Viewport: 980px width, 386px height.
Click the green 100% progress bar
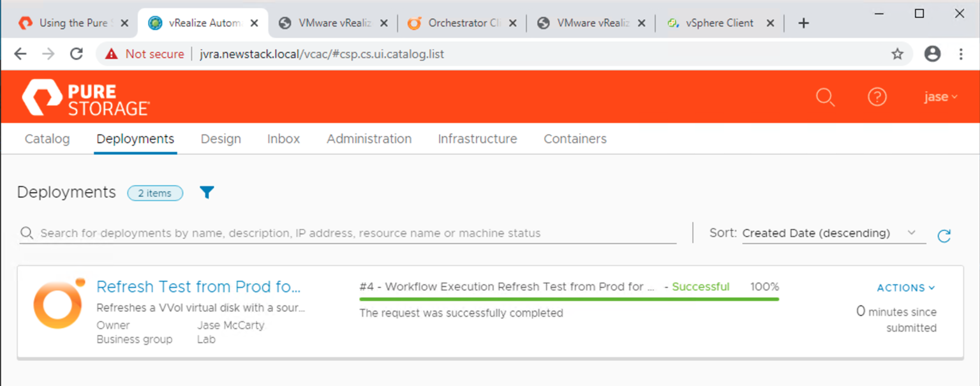coord(568,299)
